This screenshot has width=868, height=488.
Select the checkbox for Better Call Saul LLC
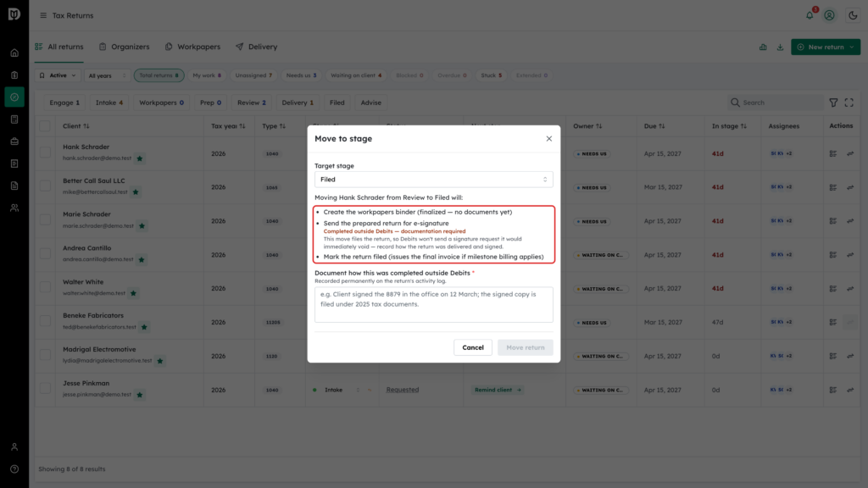pyautogui.click(x=45, y=186)
